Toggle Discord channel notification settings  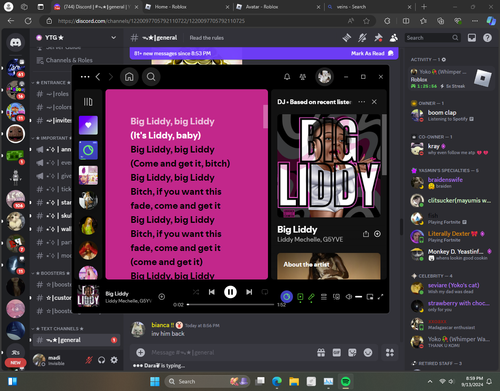pos(362,38)
